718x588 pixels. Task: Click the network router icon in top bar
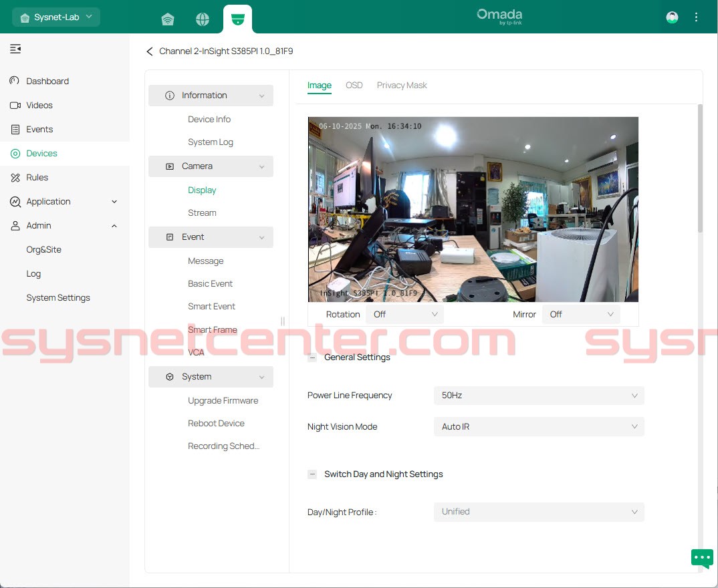point(168,19)
